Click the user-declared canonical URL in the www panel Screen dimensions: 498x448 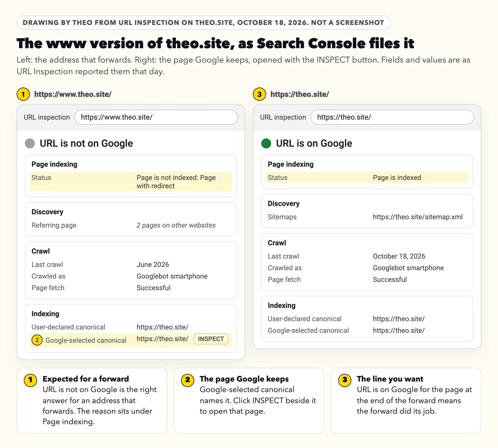(x=162, y=327)
